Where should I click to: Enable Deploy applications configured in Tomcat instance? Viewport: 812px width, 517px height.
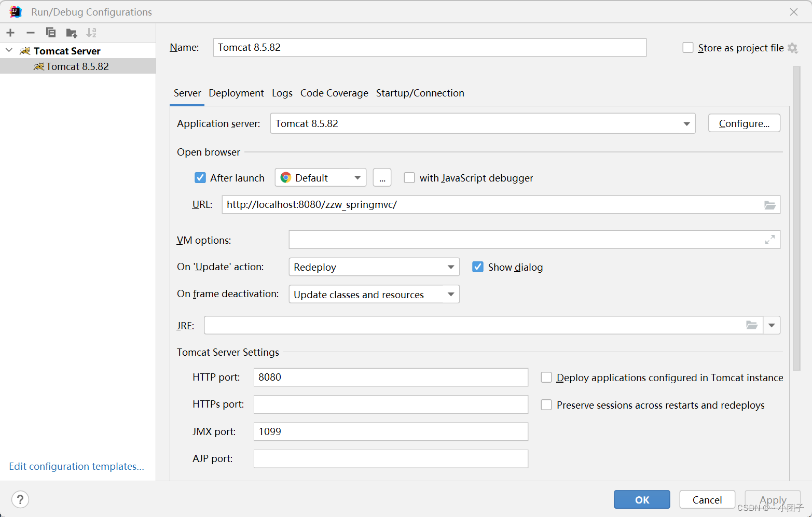546,378
